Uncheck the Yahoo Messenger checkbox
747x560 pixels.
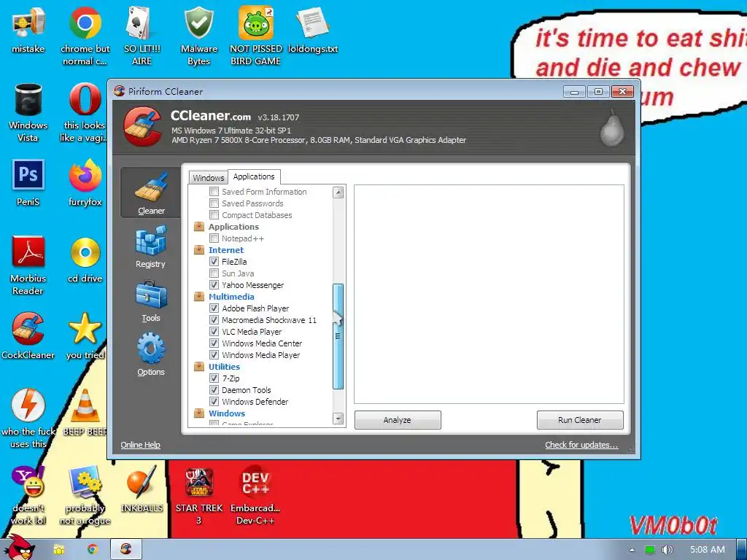pyautogui.click(x=214, y=285)
